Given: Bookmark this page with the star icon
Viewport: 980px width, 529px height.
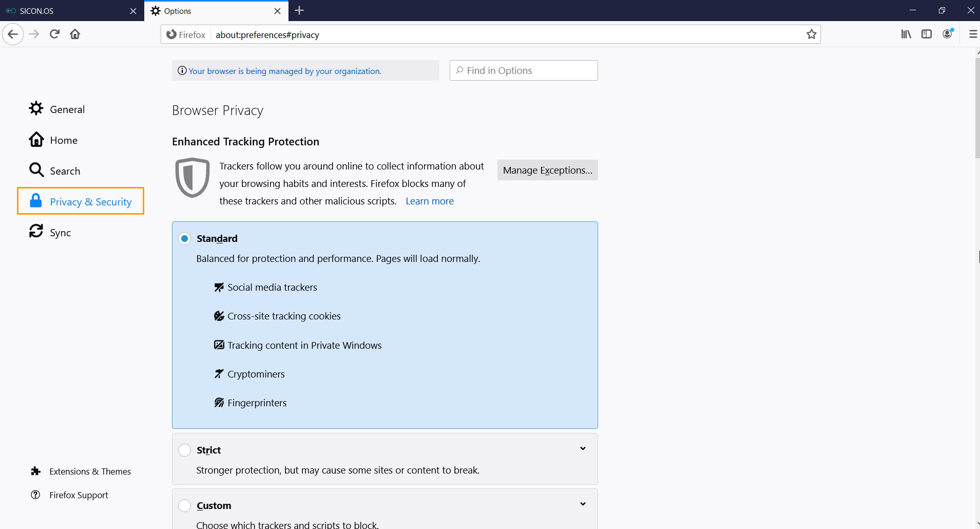Looking at the screenshot, I should [811, 34].
